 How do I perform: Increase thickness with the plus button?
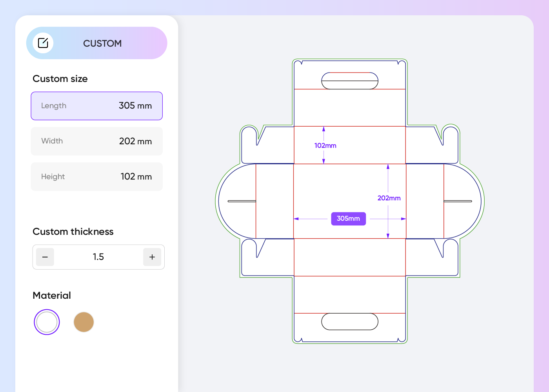152,257
